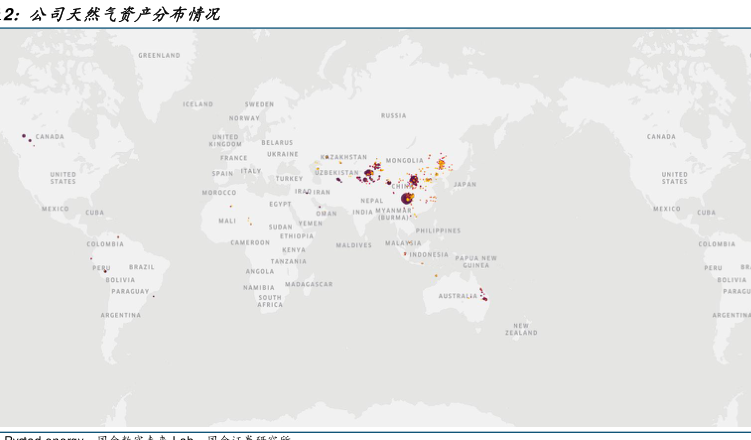Click the Papua New Guinea label
This screenshot has width=751, height=440.
(x=476, y=261)
